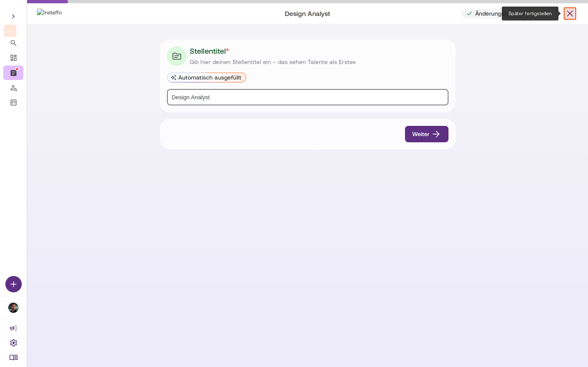Open the megaphone announcements icon
588x367 pixels.
pyautogui.click(x=14, y=328)
